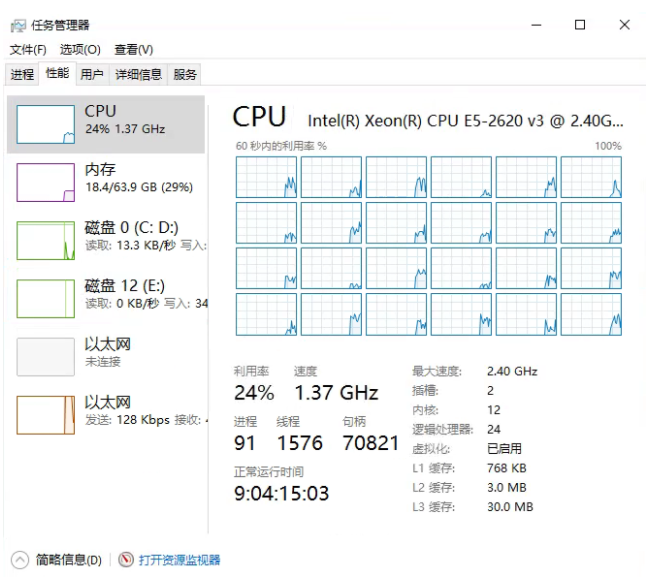Switch to the 用户 tab
The width and height of the screenshot is (656, 582).
(92, 74)
